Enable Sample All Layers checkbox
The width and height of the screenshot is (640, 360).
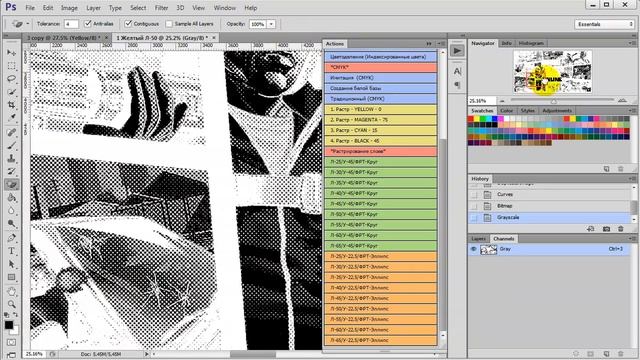169,24
